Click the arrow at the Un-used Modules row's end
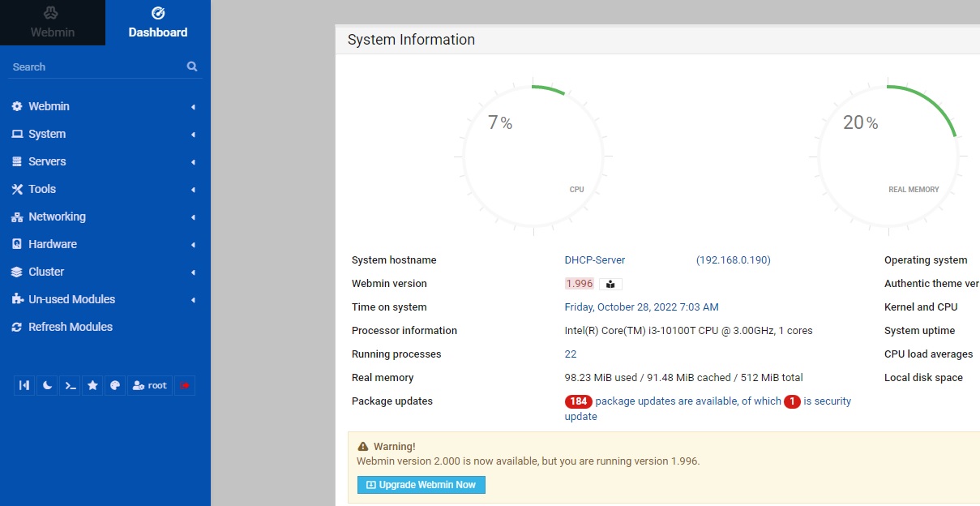This screenshot has width=980, height=506. (x=193, y=300)
